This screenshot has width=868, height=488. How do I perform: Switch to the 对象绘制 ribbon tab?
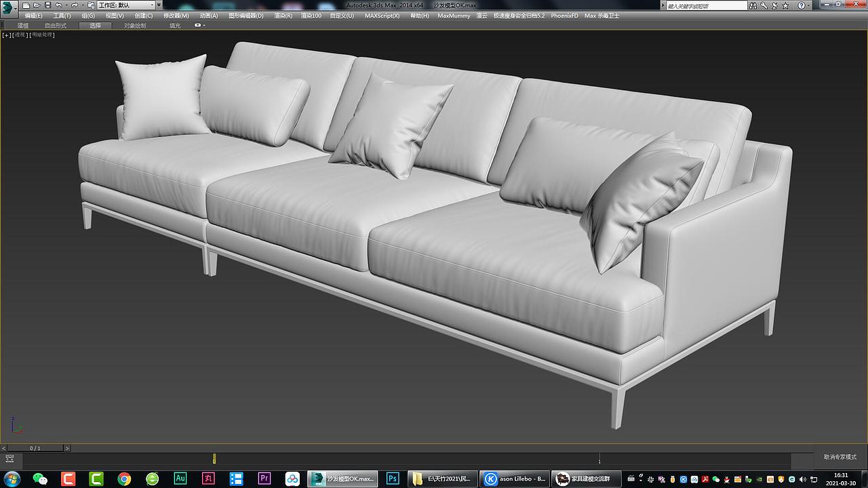click(x=135, y=26)
